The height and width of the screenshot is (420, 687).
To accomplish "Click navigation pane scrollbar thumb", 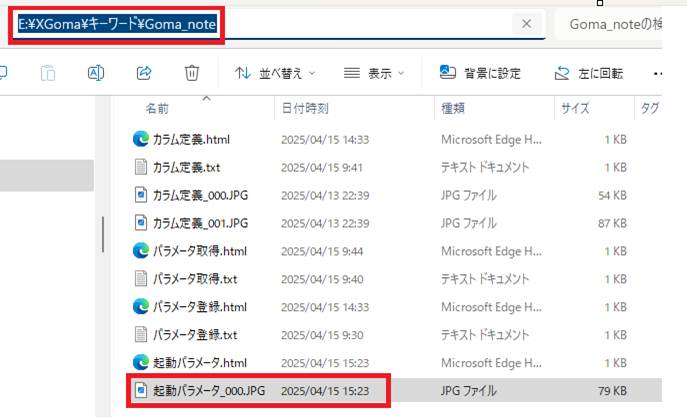I will [x=103, y=234].
